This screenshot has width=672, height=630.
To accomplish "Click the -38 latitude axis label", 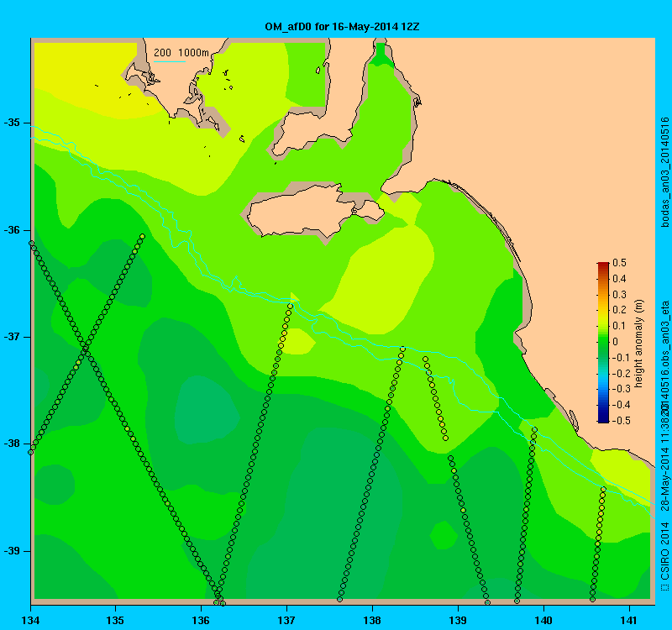I will [12, 444].
